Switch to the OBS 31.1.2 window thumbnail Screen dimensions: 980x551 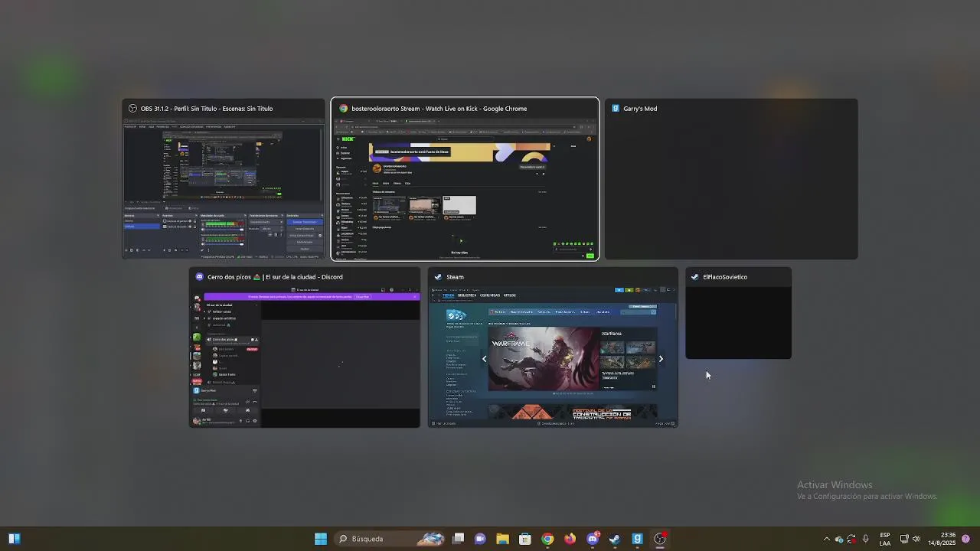pyautogui.click(x=224, y=179)
